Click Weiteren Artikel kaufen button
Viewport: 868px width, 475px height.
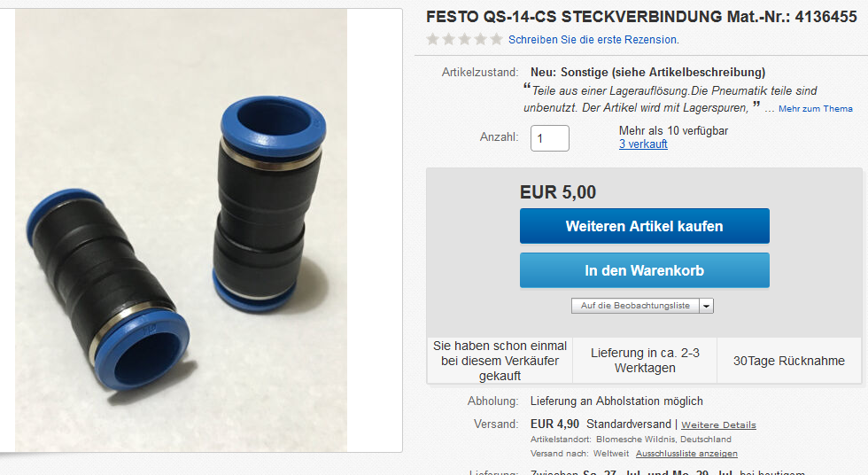[645, 226]
